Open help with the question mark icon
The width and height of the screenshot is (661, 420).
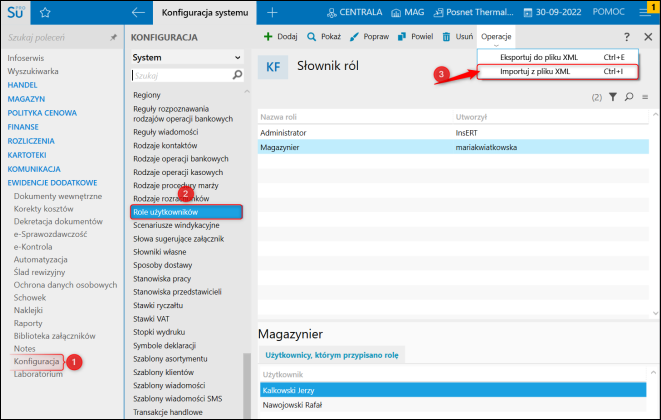(x=627, y=37)
